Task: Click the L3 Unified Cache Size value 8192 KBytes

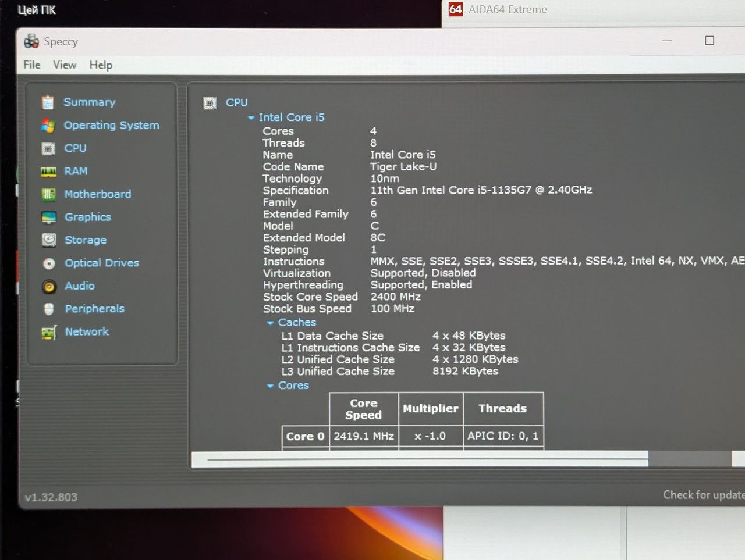Action: (x=466, y=371)
